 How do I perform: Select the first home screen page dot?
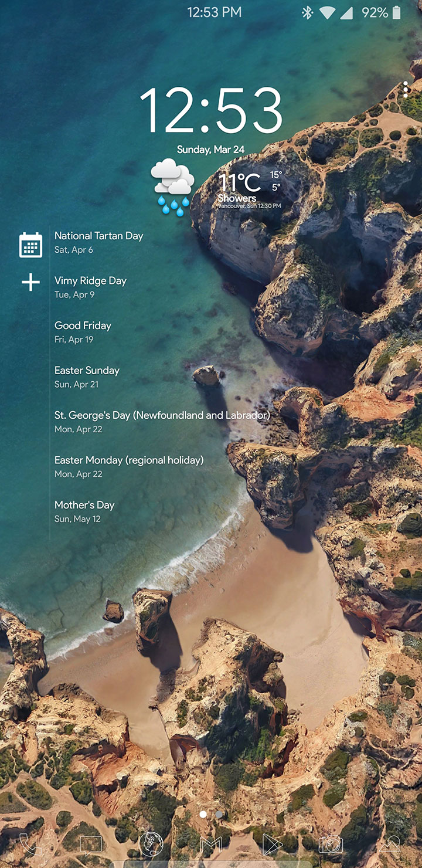point(203,814)
